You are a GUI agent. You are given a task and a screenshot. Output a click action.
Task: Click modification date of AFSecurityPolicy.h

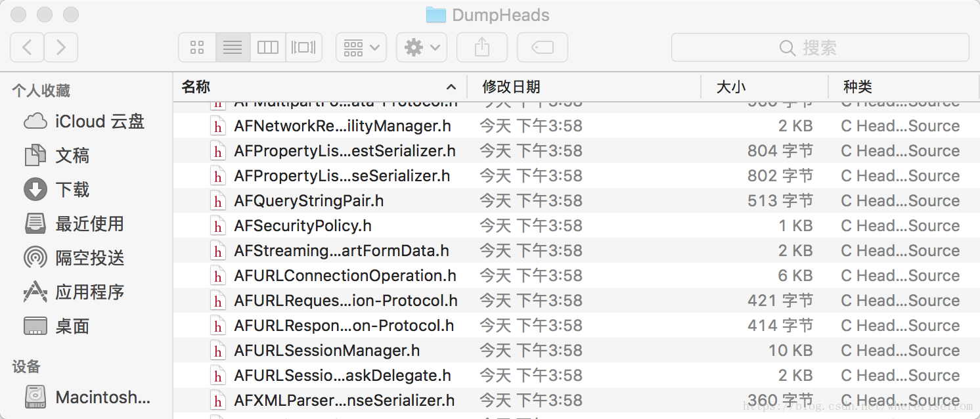[531, 226]
